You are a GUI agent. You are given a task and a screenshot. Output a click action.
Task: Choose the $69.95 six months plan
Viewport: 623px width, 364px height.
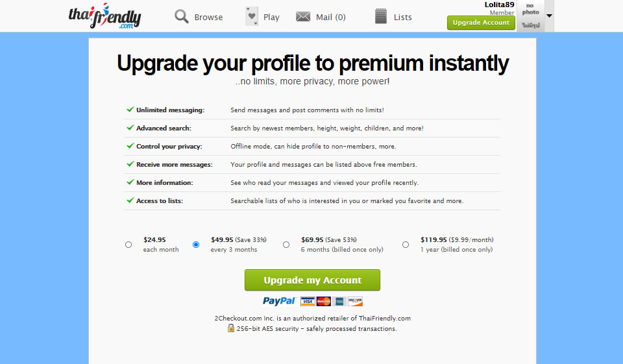pos(286,245)
